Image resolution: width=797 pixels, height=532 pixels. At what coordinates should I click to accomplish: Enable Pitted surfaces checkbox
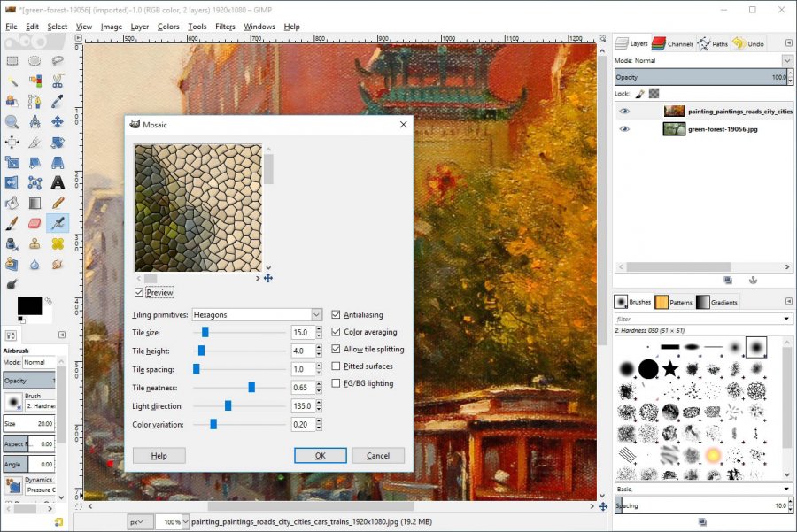coord(336,366)
